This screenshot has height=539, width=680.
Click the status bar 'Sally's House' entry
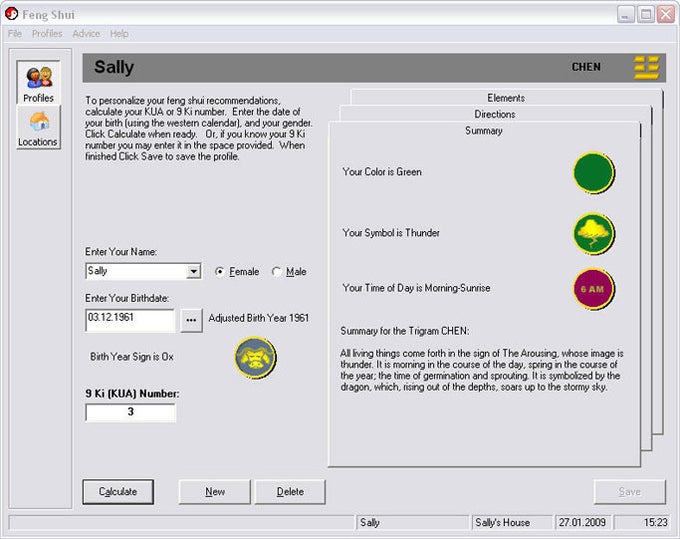click(x=512, y=523)
